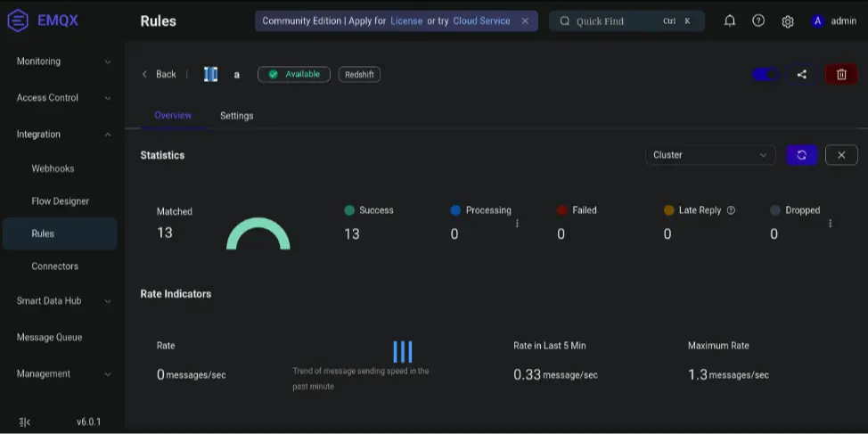Collapse sidebar using bottom-left icon
This screenshot has width=868, height=434.
tap(24, 422)
